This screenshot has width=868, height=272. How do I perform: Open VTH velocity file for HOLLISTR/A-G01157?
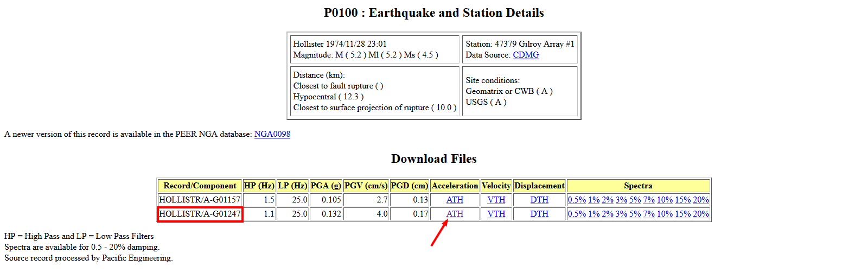tap(496, 200)
